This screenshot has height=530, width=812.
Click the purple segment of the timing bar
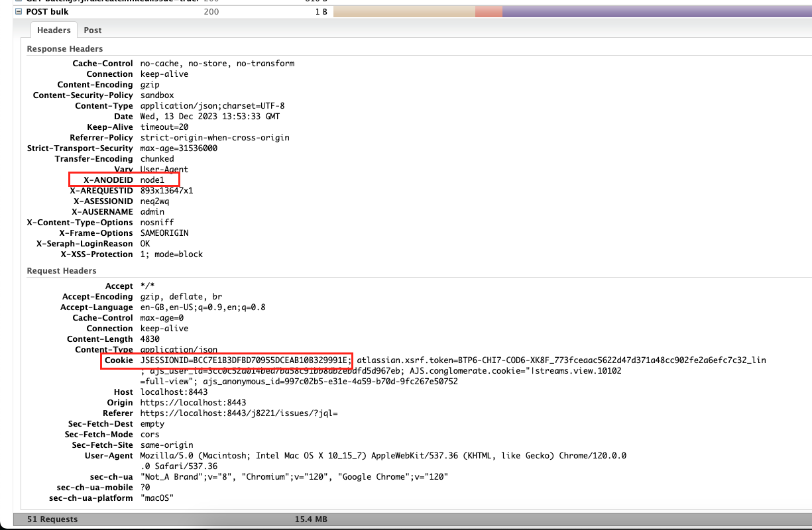click(x=656, y=12)
